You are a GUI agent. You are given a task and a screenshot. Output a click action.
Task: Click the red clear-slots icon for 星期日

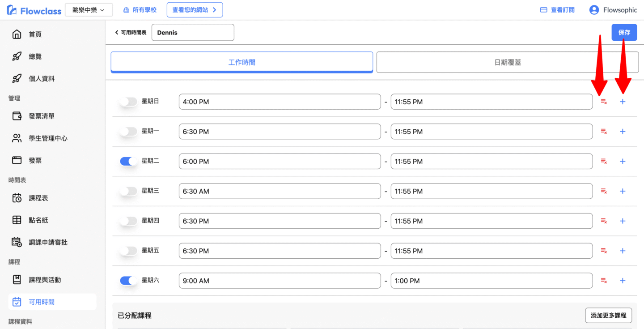[603, 102]
